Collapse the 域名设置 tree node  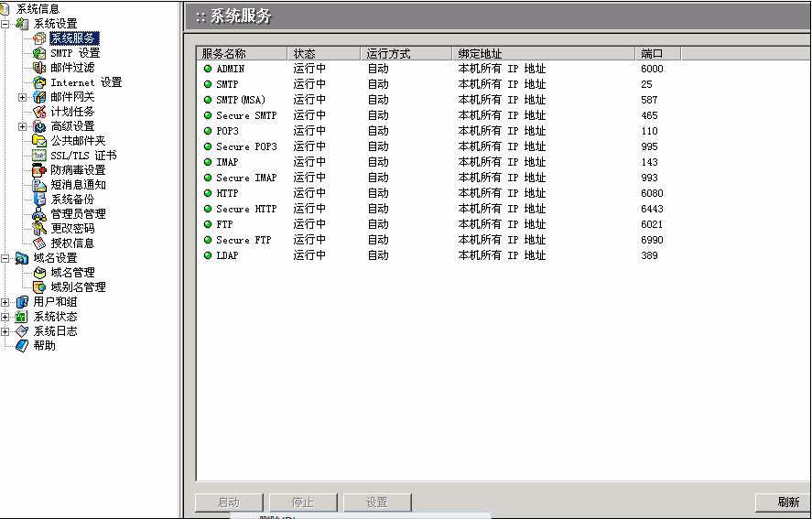5,258
